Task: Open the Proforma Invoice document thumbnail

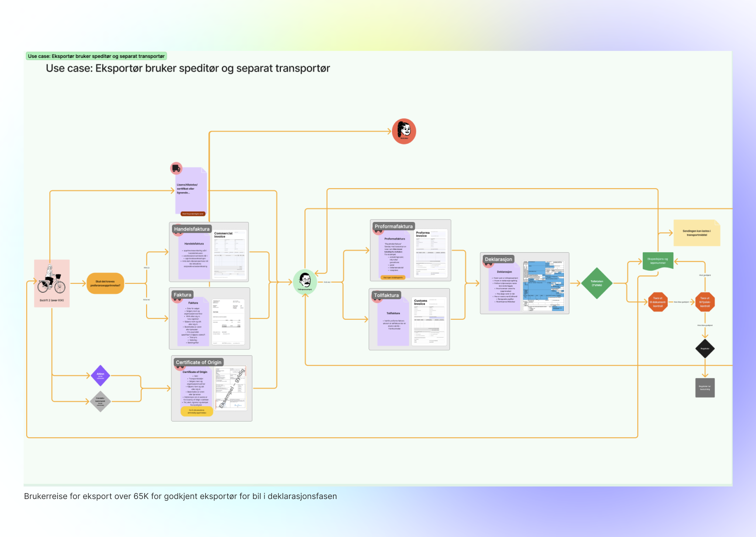Action: coord(430,253)
